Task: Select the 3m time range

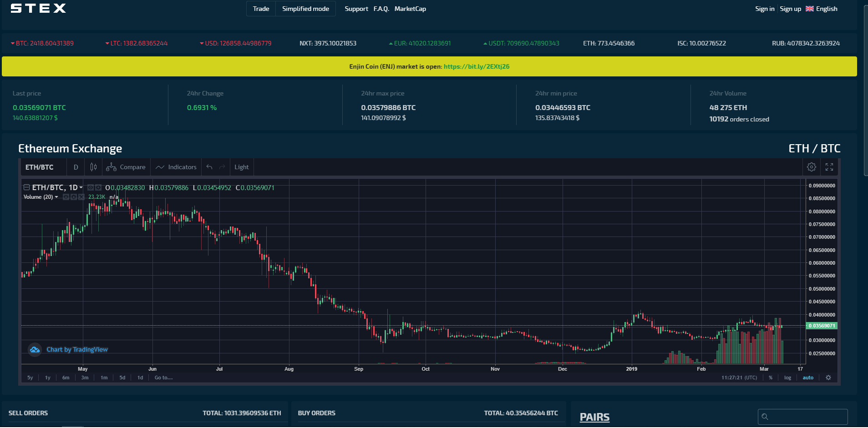Action: click(x=85, y=378)
